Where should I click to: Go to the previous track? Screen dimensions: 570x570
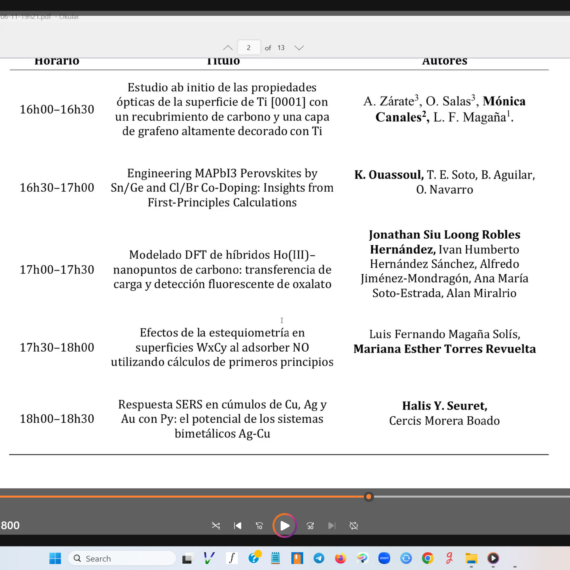[x=237, y=526]
